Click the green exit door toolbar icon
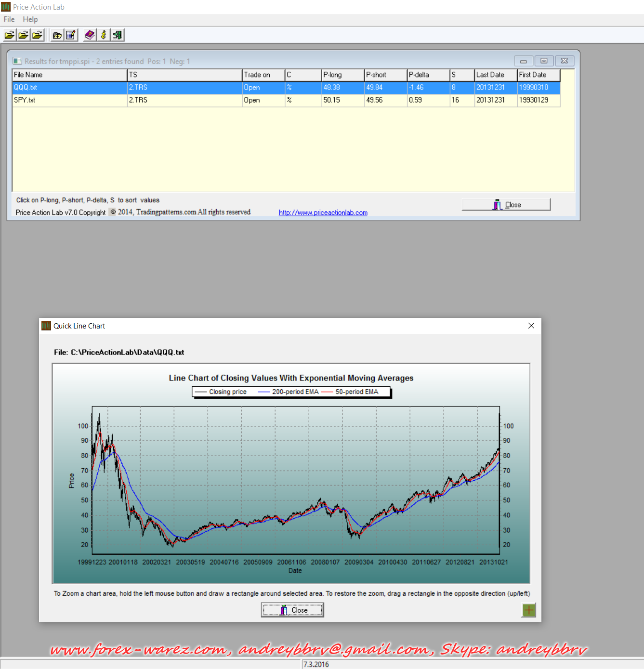This screenshot has width=644, height=669. 117,35
